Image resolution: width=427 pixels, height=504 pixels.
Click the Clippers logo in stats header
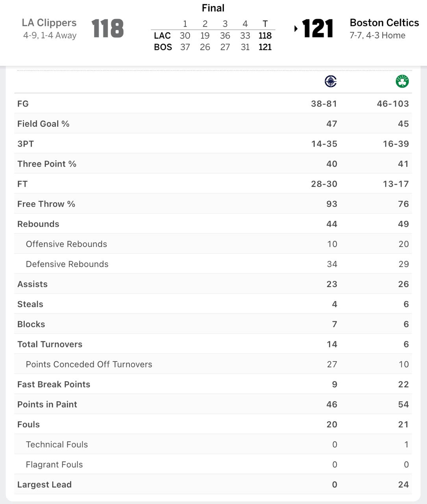331,82
